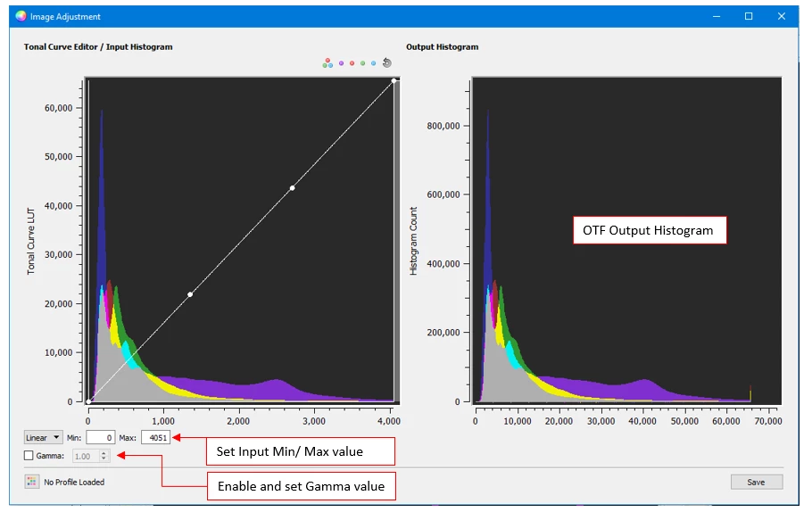Decrease the Gamma value with down arrow
812x512 pixels.
[x=104, y=459]
